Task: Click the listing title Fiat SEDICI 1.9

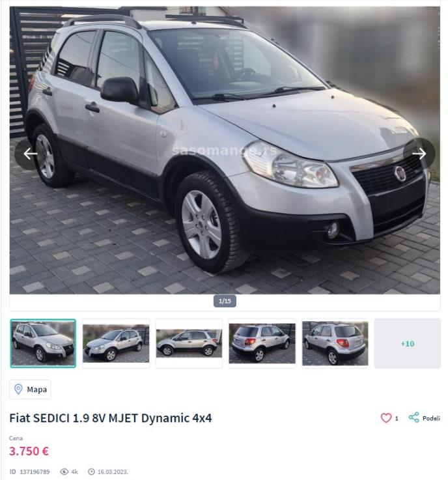Action: (111, 418)
